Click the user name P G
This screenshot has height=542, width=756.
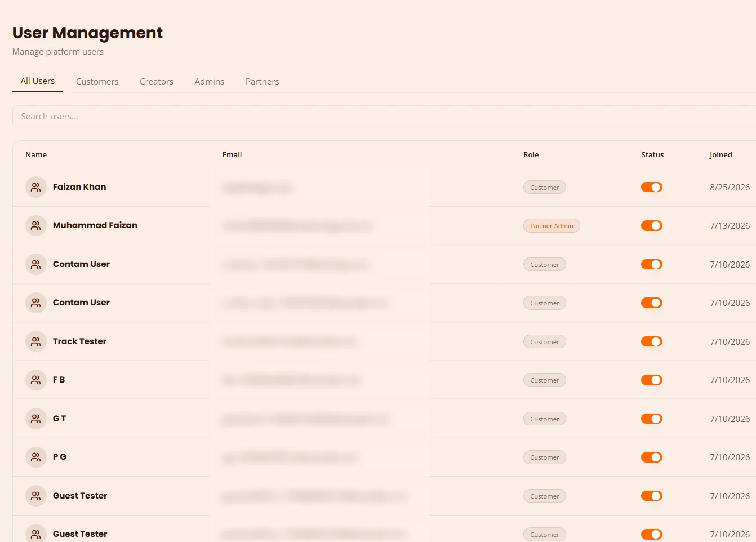[x=60, y=457]
